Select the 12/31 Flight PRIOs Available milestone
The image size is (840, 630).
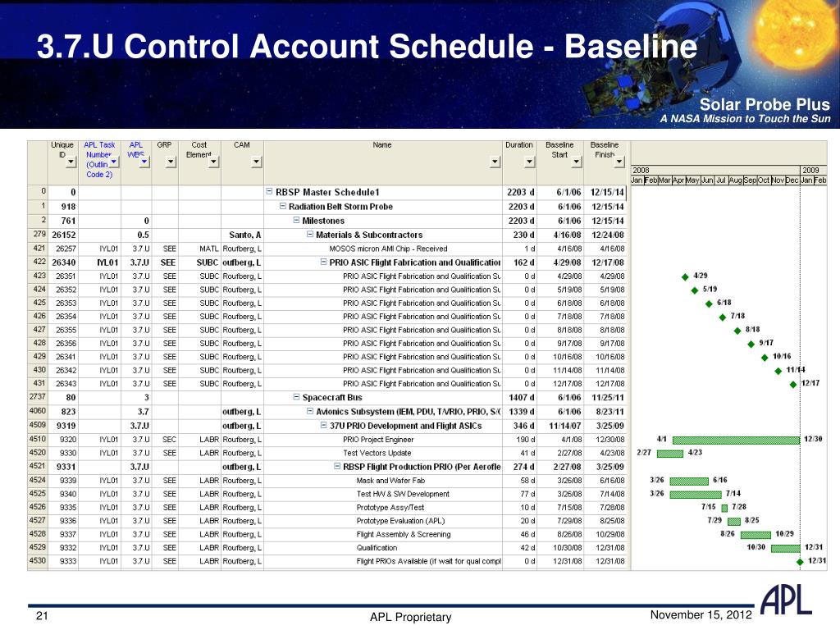click(x=800, y=562)
